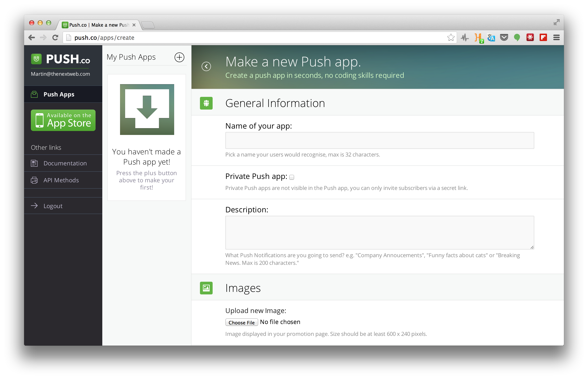588x379 pixels.
Task: Click the address bar URL
Action: (x=104, y=38)
